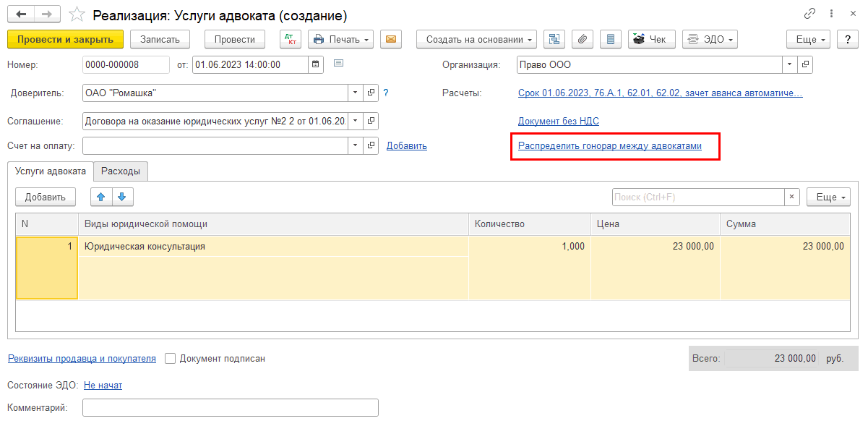
Task: Move row down with blue arrow
Action: (x=122, y=197)
